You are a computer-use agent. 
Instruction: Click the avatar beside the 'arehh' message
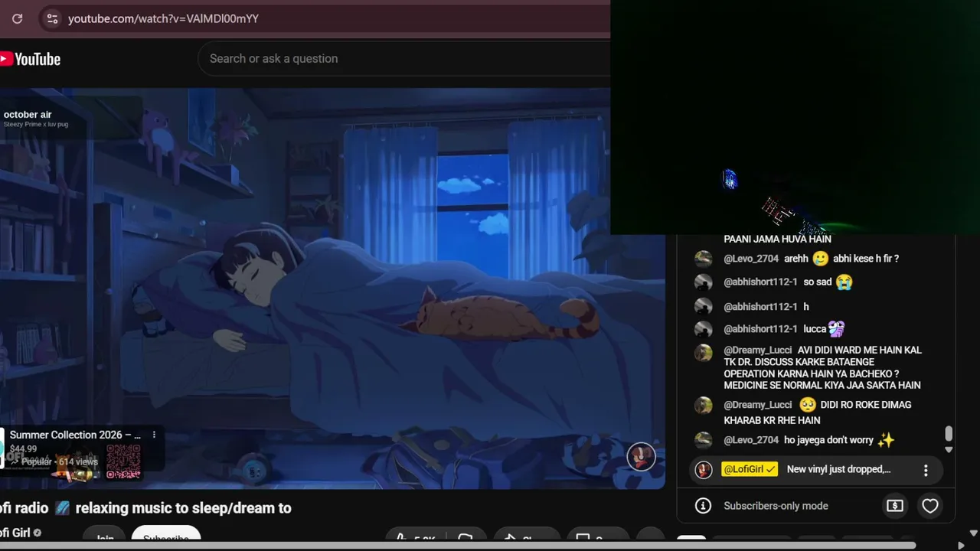[x=703, y=259]
